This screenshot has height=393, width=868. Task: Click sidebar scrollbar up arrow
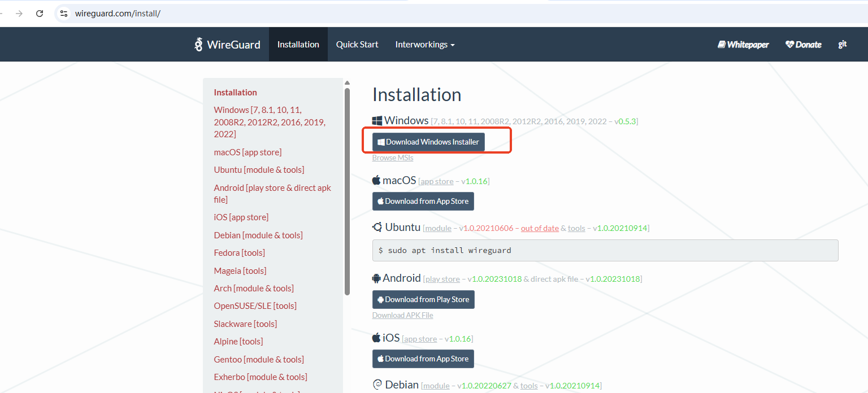click(x=347, y=83)
